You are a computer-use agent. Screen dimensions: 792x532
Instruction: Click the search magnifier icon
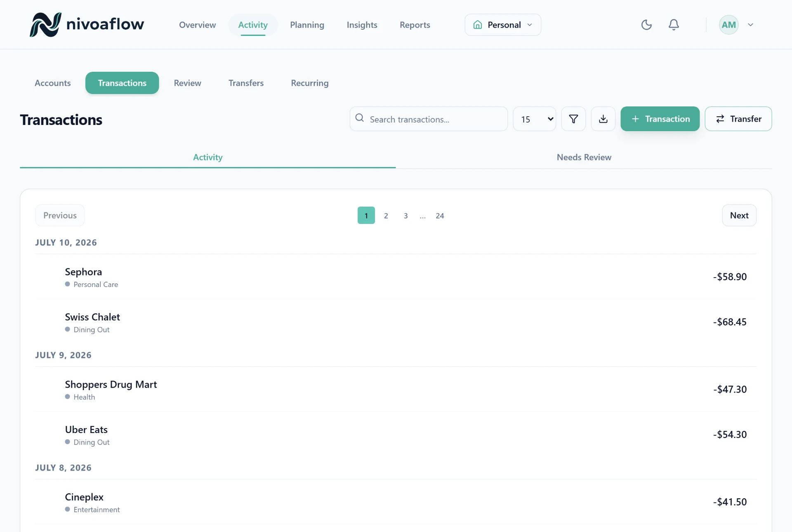[360, 118]
